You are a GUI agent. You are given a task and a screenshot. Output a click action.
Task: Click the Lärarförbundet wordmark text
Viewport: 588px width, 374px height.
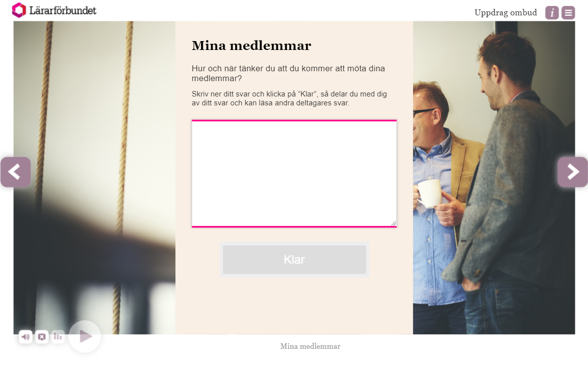(62, 10)
